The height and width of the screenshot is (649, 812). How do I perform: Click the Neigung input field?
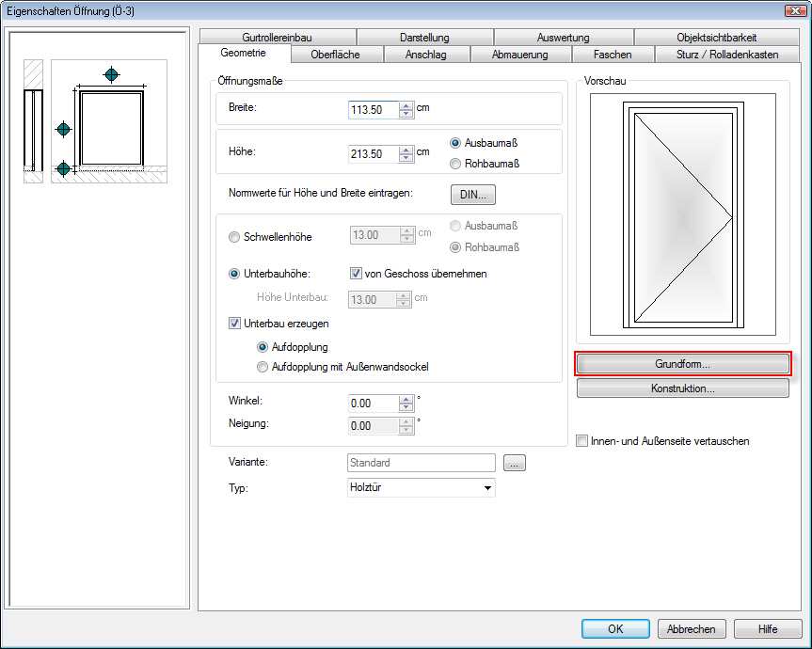373,426
